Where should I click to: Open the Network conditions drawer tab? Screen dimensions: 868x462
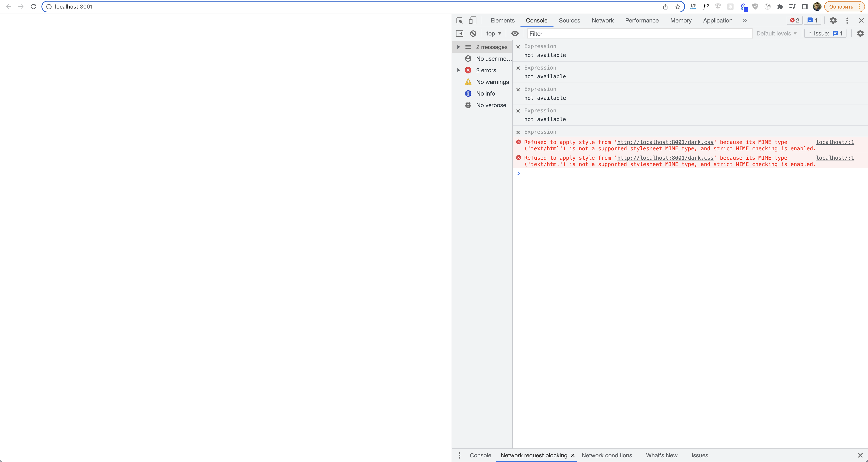[x=607, y=455]
